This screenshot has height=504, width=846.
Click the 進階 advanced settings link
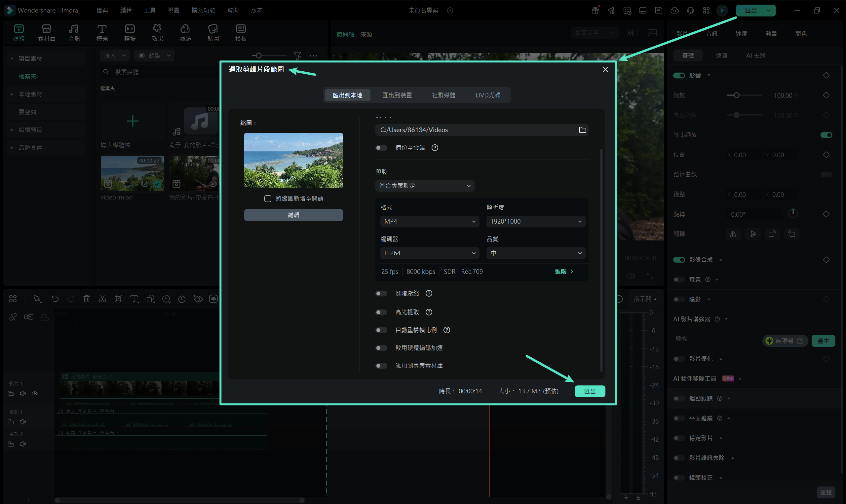(564, 271)
